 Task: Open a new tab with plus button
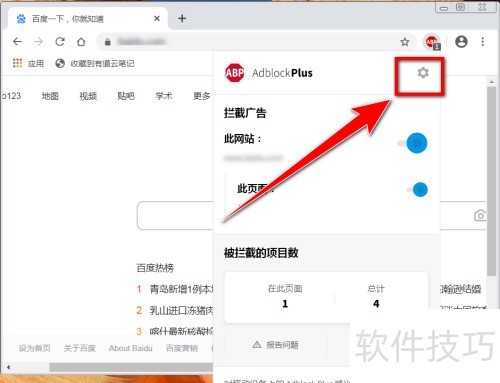[x=182, y=18]
